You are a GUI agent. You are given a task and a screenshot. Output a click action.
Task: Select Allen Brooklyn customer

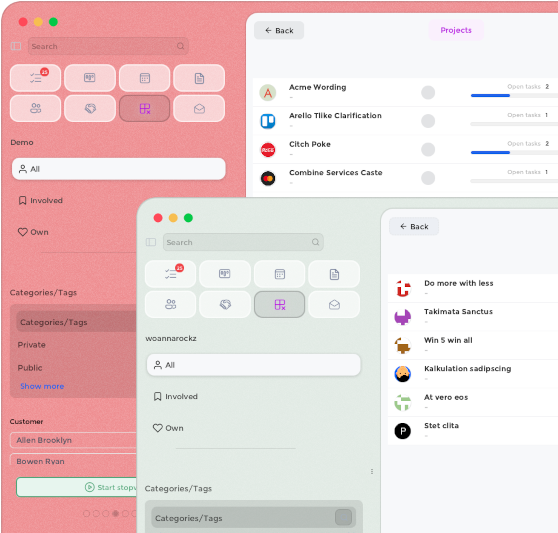pos(73,440)
